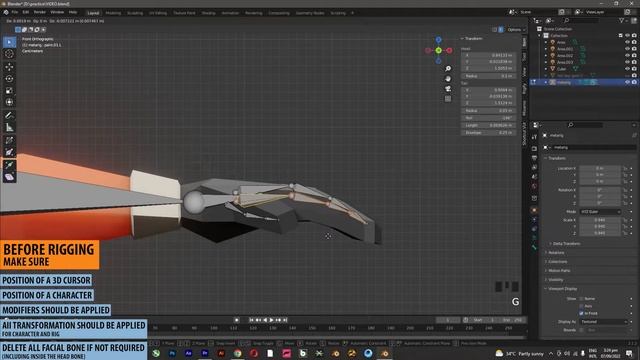Select the Cursor tool in the left toolbar
640x360 pixels.
point(9,54)
